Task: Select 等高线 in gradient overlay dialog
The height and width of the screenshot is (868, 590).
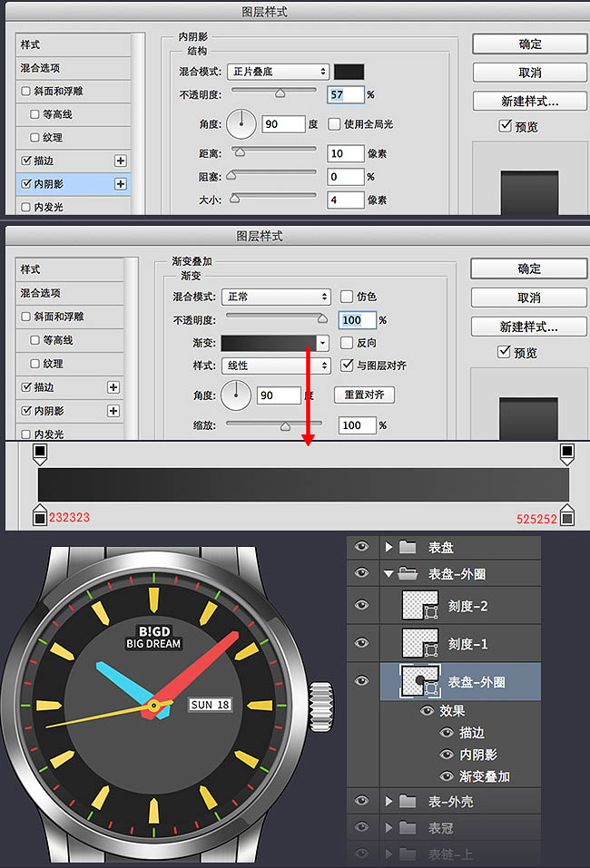Action: [69, 340]
